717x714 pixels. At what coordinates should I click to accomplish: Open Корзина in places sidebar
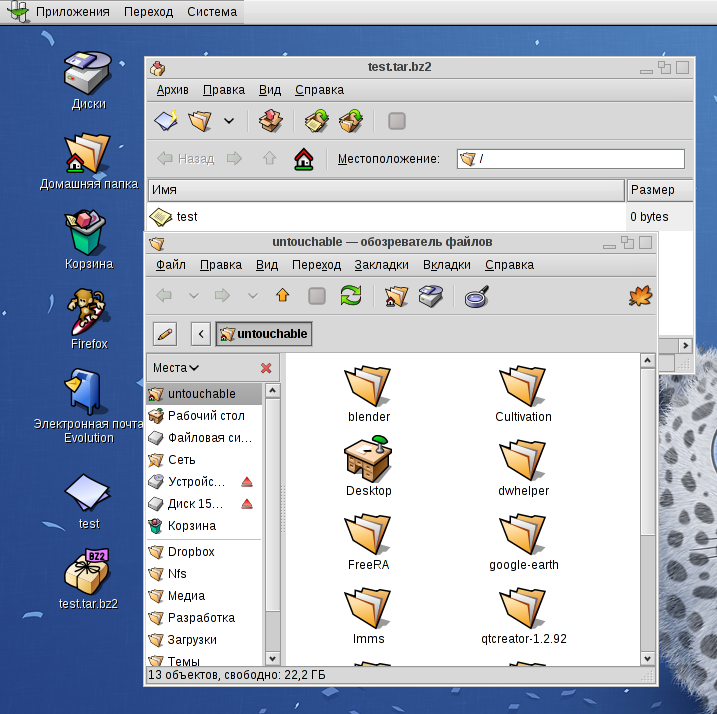coord(204,526)
